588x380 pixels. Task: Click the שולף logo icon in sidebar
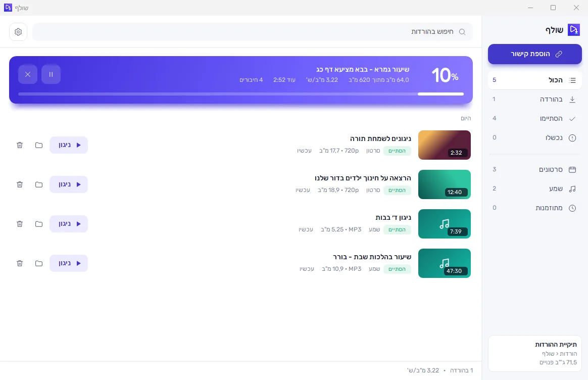[574, 30]
